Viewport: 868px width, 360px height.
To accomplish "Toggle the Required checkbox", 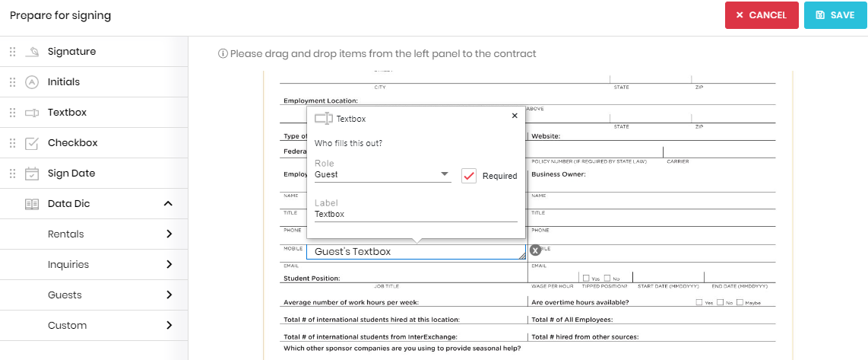I will point(469,176).
